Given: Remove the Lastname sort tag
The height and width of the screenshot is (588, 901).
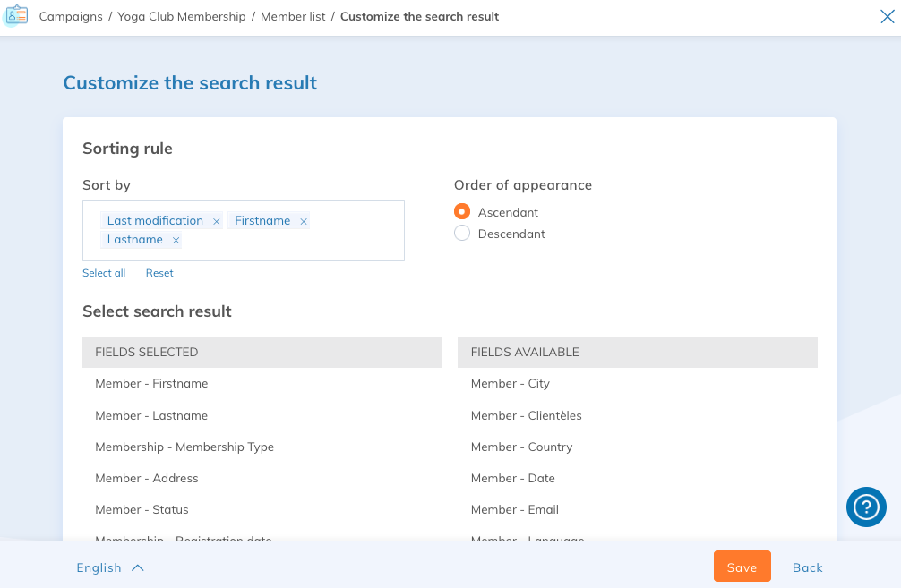Looking at the screenshot, I should [176, 240].
